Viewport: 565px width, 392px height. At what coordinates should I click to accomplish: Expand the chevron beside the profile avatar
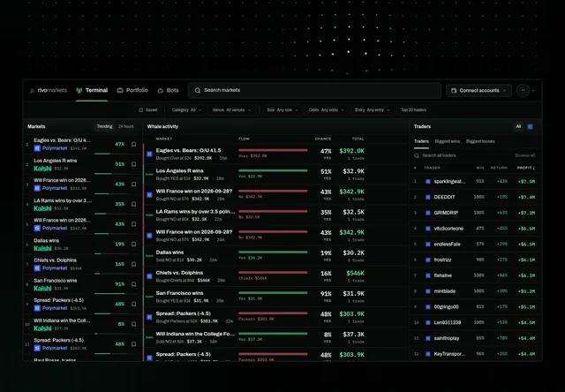tap(533, 91)
